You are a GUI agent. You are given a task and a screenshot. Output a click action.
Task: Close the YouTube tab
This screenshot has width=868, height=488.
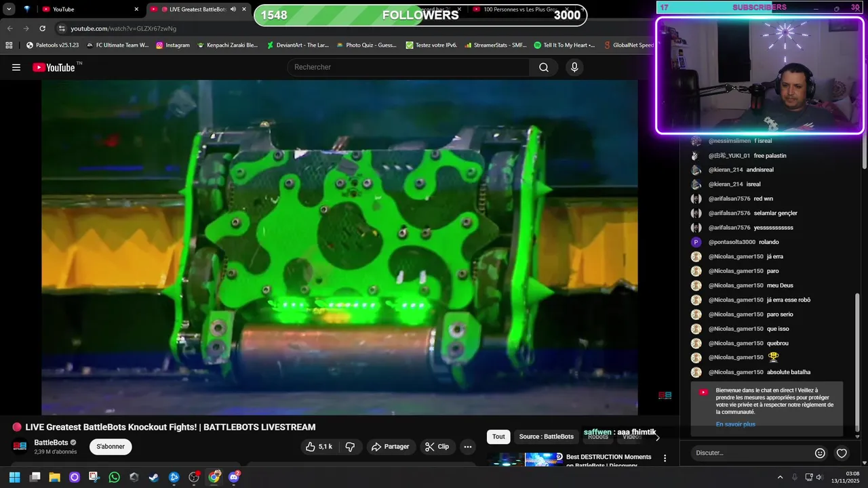[136, 9]
